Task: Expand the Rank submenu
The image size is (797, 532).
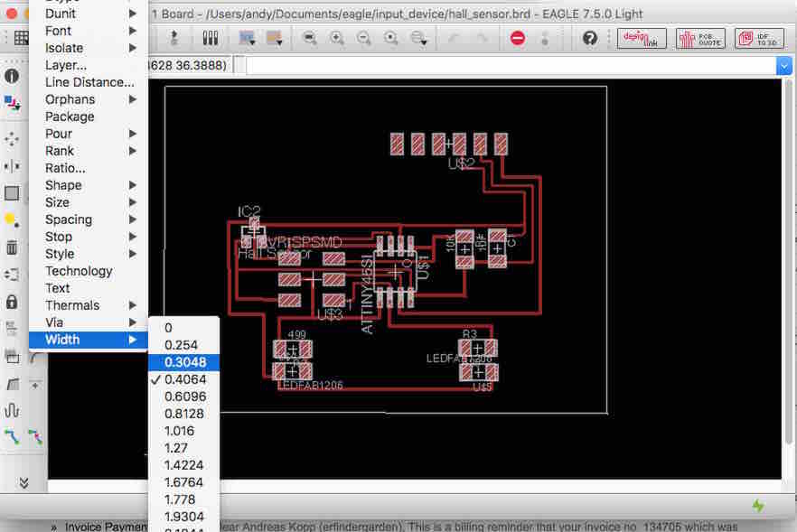Action: click(89, 152)
